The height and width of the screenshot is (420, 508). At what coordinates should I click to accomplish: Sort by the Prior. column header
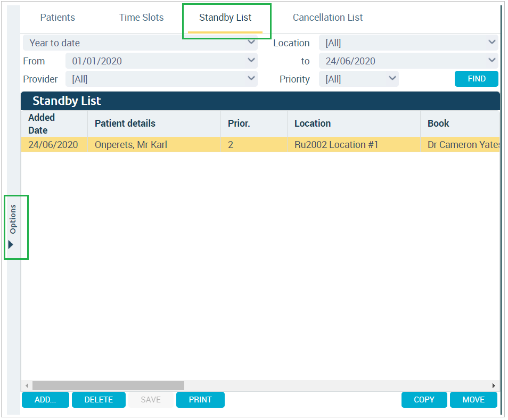(x=254, y=123)
